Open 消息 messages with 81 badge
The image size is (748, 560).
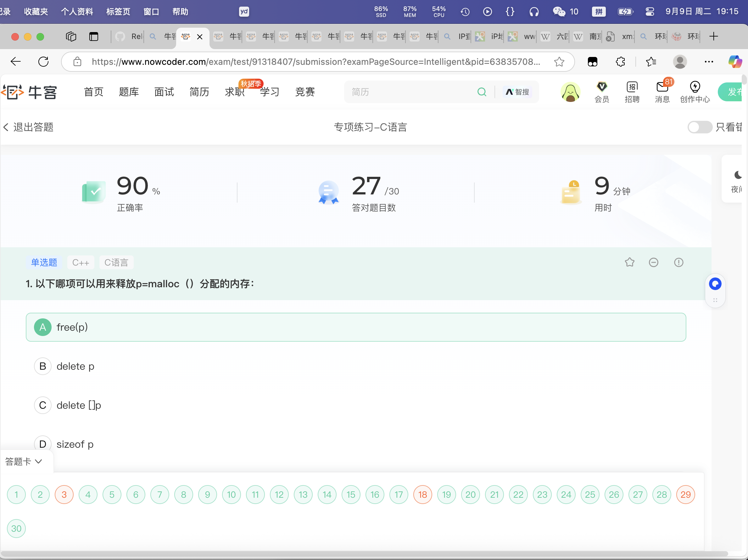click(662, 92)
